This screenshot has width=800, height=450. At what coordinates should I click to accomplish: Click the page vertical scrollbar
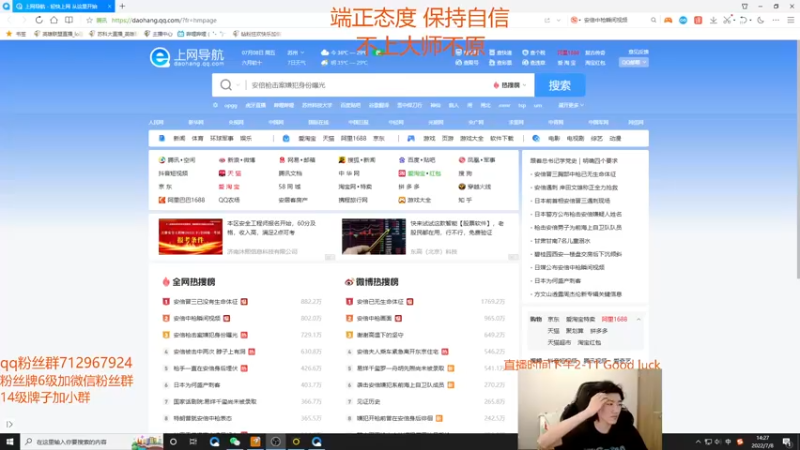tap(797, 159)
